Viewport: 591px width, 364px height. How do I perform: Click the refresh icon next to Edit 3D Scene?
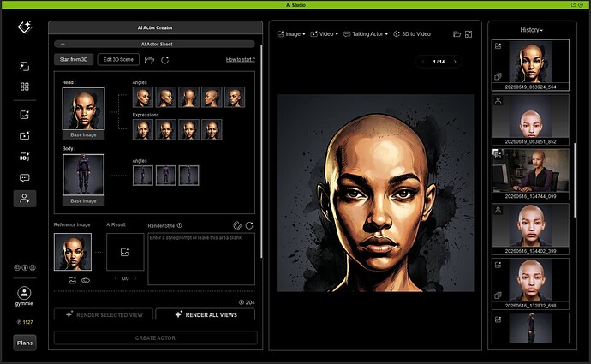click(164, 60)
